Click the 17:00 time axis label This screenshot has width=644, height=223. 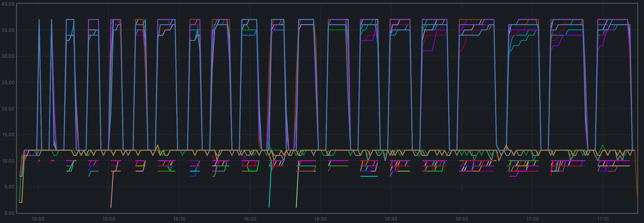(x=532, y=219)
